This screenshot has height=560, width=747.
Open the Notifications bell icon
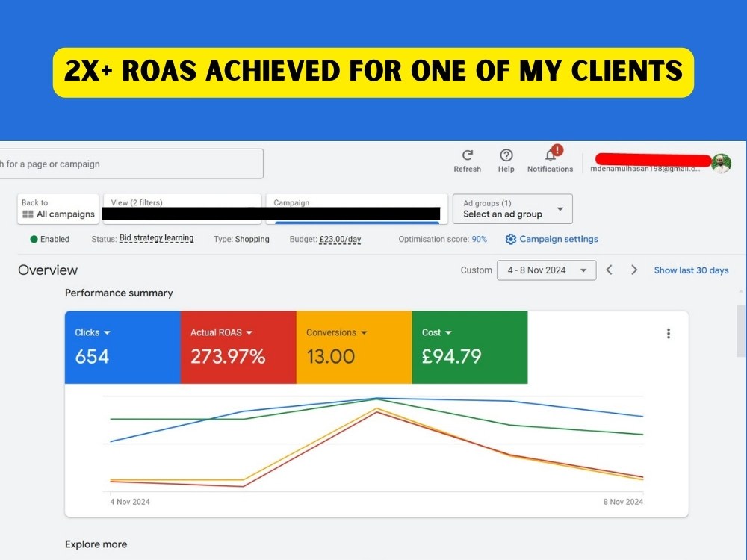point(551,155)
